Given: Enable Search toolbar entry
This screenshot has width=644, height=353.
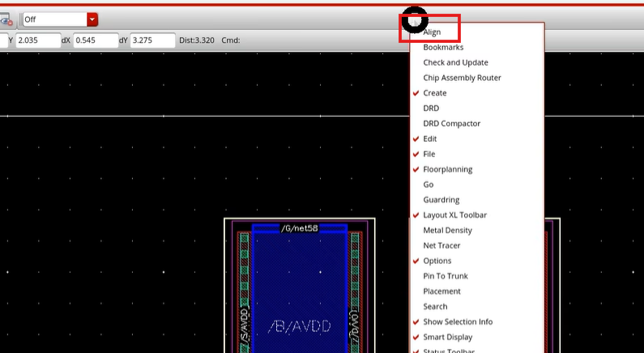Looking at the screenshot, I should (477, 306).
